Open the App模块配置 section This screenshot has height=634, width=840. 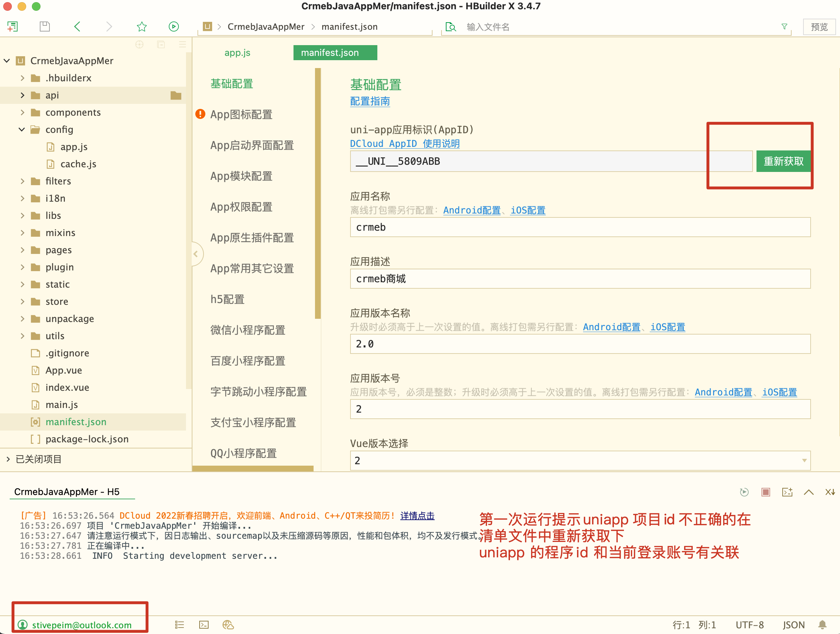[241, 176]
